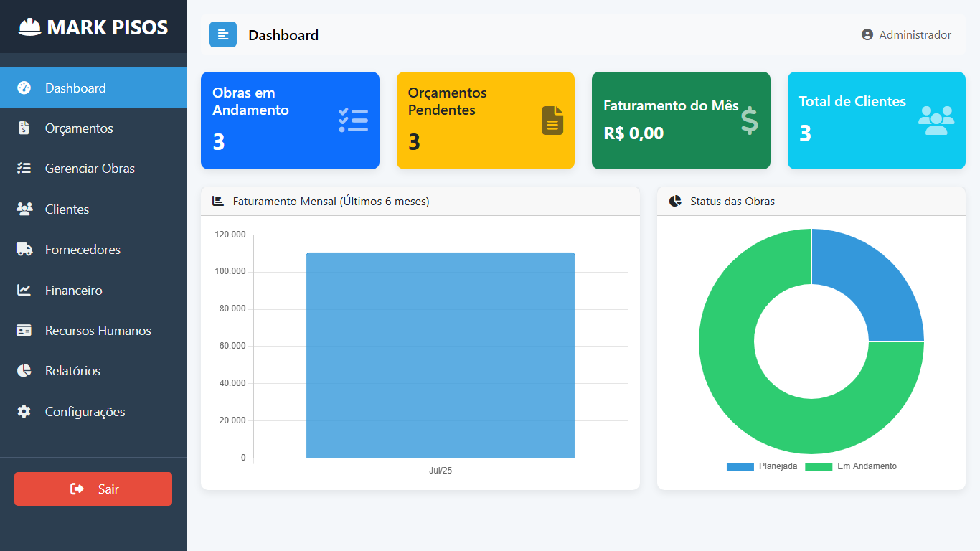The image size is (980, 551).
Task: Click the Administrador user label
Action: (915, 34)
